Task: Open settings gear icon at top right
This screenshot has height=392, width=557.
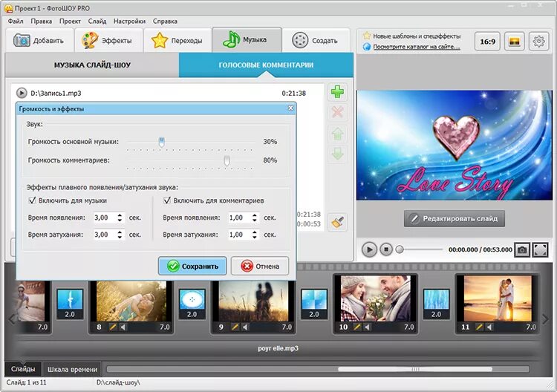Action: 539,42
